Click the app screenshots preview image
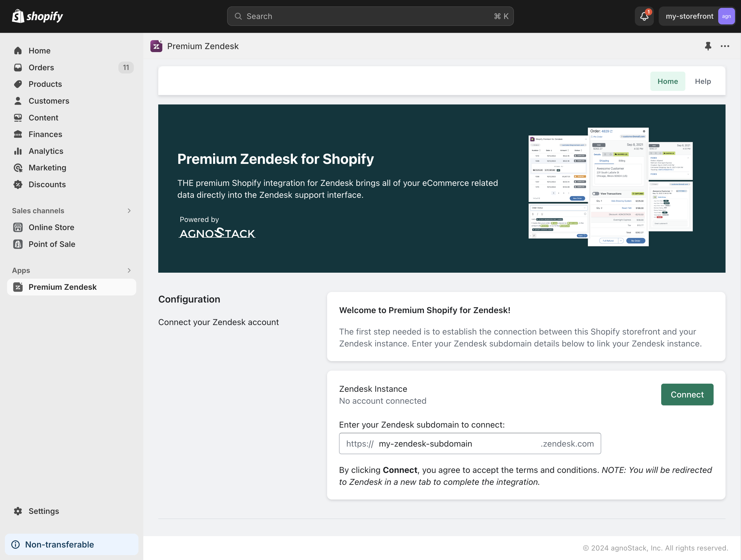741x560 pixels. [610, 187]
